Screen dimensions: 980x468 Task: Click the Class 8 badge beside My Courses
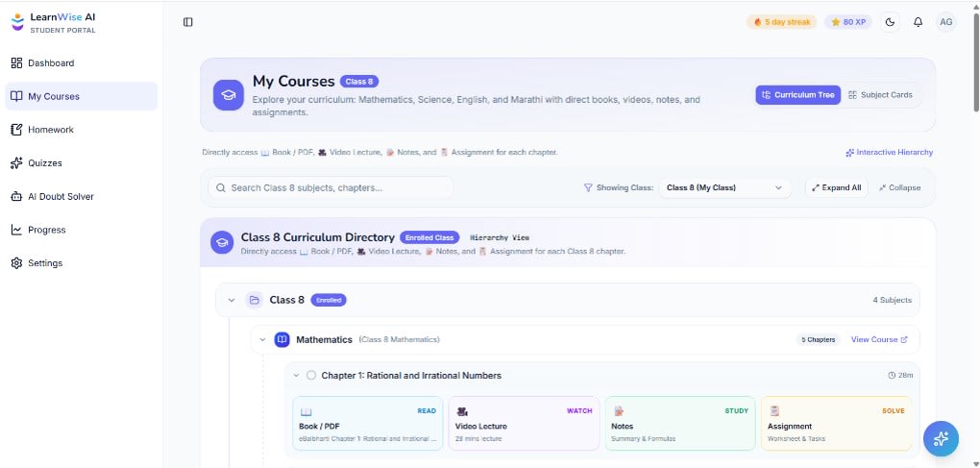tap(359, 82)
